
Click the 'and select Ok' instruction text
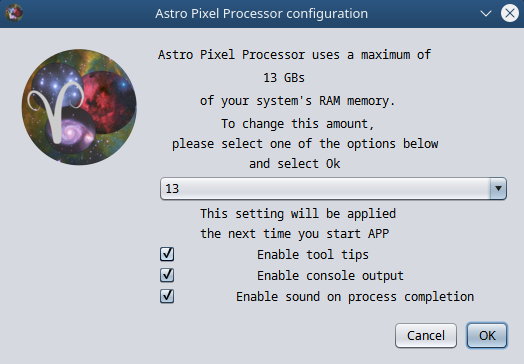pos(294,164)
